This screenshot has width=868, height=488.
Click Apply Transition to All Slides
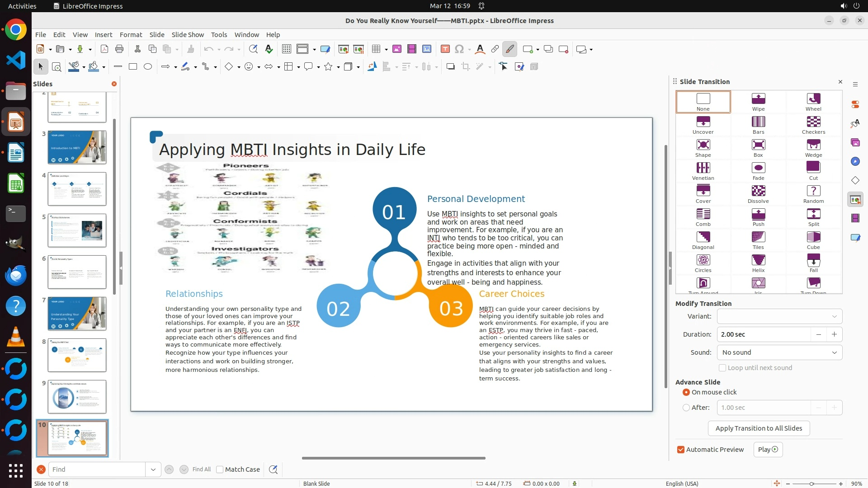758,428
